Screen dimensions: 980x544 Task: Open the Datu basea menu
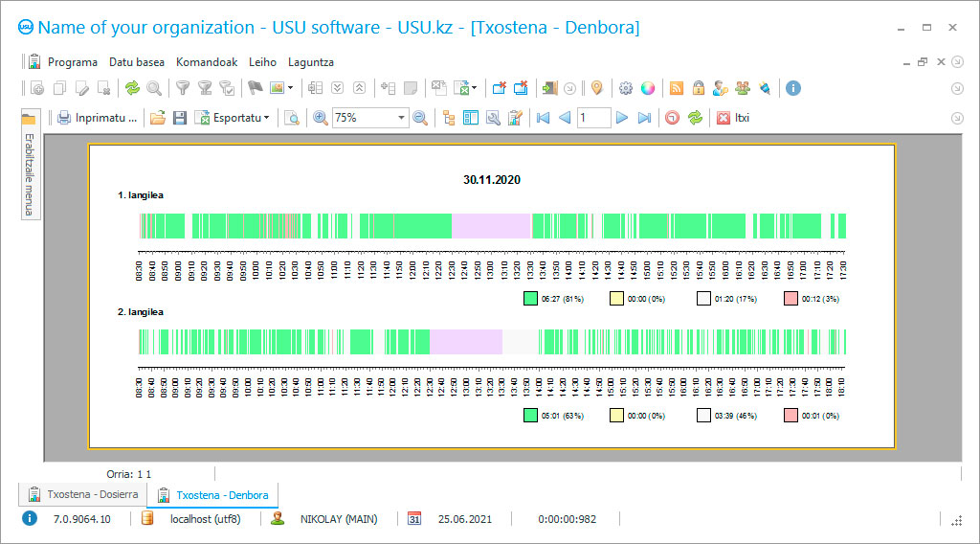136,61
